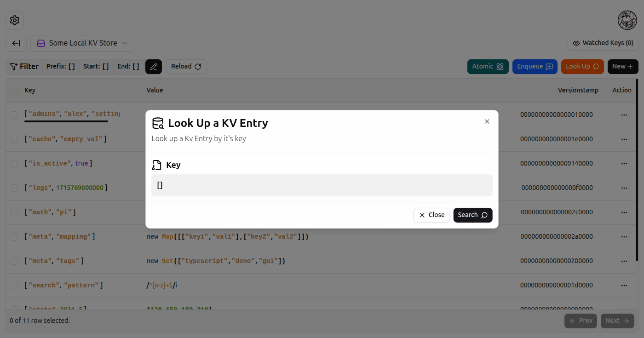This screenshot has height=338, width=644.
Task: Click the pencil edit filter icon
Action: click(x=154, y=67)
